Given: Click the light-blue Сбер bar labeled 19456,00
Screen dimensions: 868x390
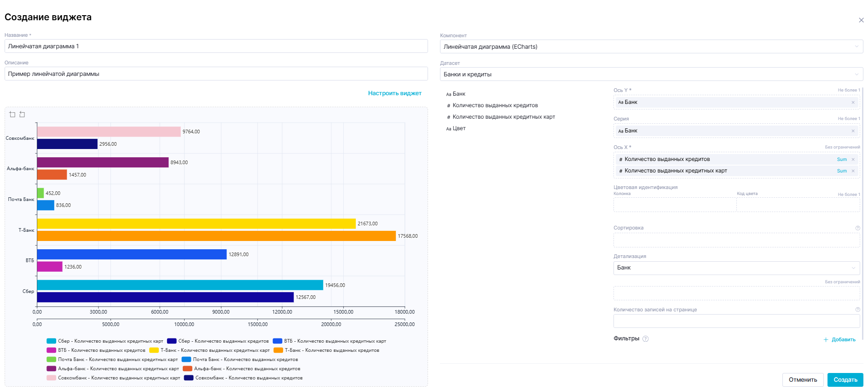Looking at the screenshot, I should (180, 285).
